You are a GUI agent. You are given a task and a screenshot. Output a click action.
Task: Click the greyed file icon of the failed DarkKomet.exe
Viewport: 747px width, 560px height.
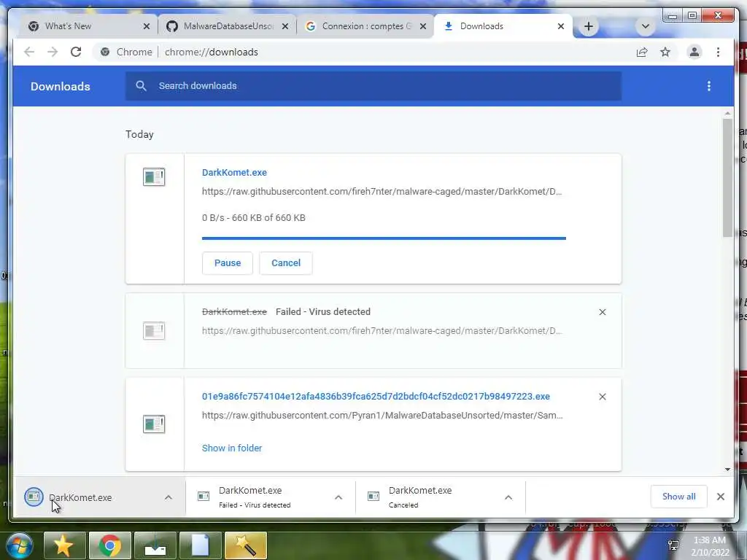(154, 330)
